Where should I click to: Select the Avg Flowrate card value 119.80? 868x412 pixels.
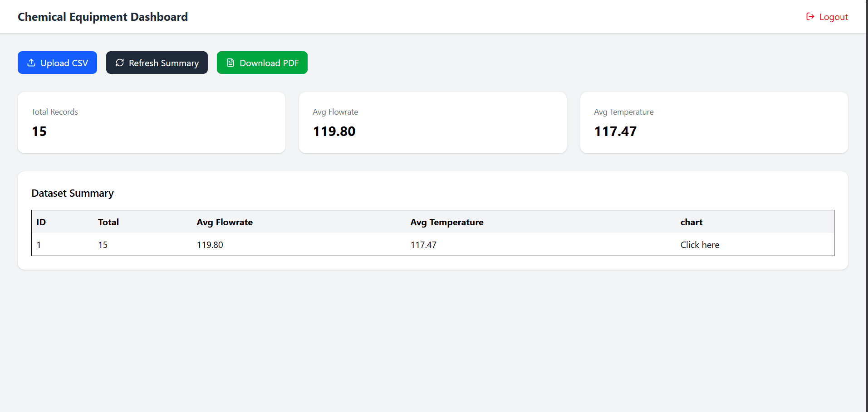point(334,131)
